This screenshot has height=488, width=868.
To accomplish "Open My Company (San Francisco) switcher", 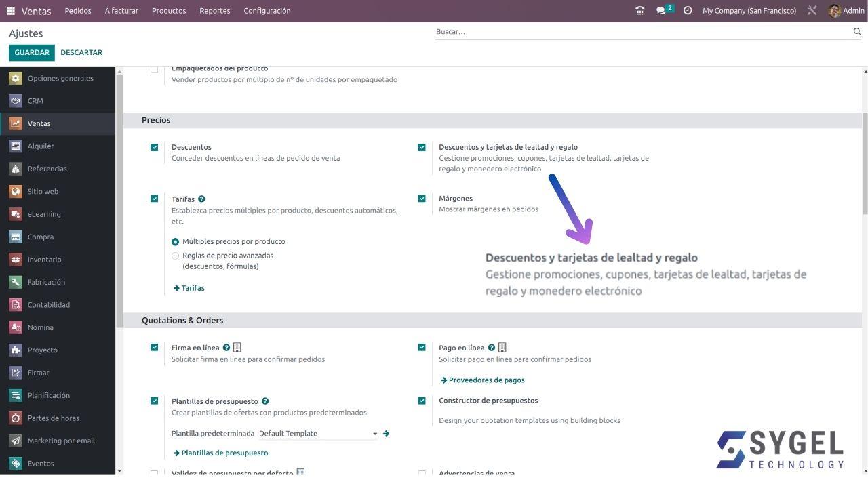I will point(749,11).
